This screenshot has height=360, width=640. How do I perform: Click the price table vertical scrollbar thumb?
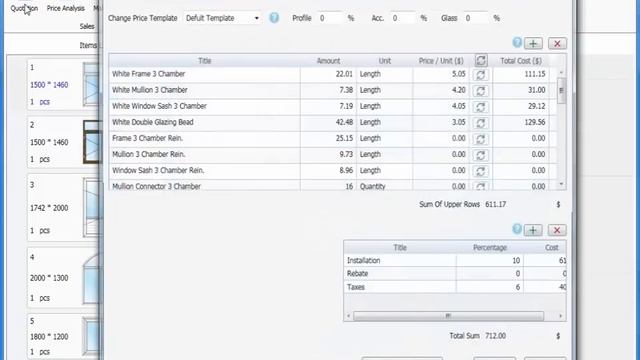click(x=561, y=90)
